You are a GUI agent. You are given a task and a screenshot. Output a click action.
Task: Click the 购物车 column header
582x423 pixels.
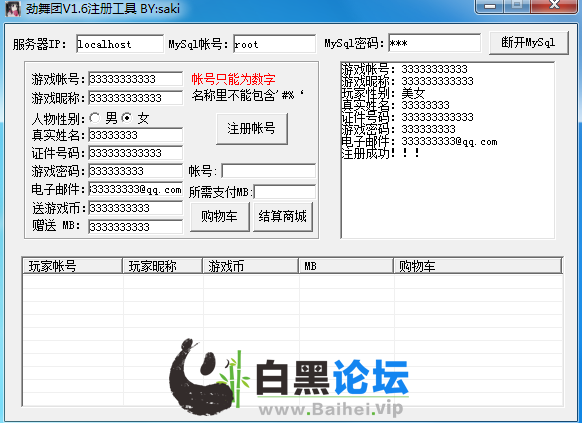click(x=478, y=266)
